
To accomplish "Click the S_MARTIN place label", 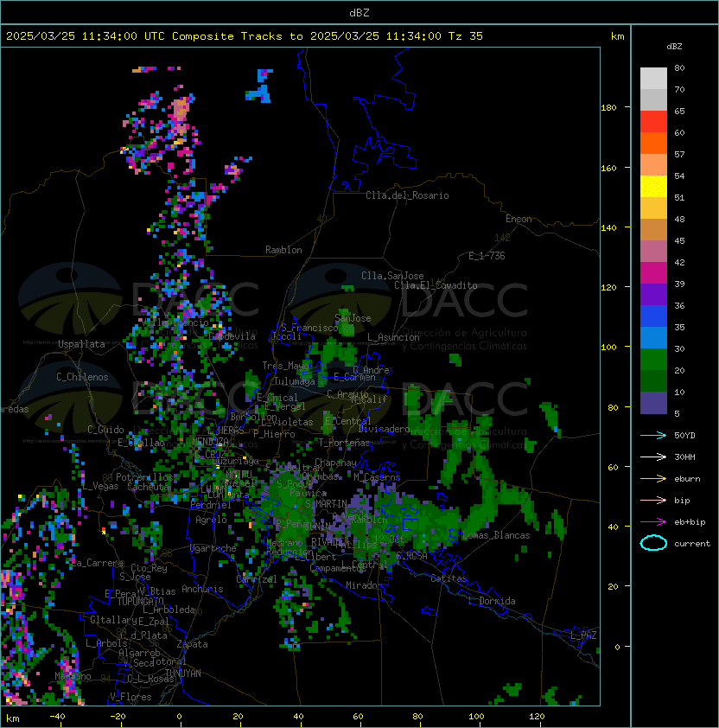I will (x=326, y=504).
